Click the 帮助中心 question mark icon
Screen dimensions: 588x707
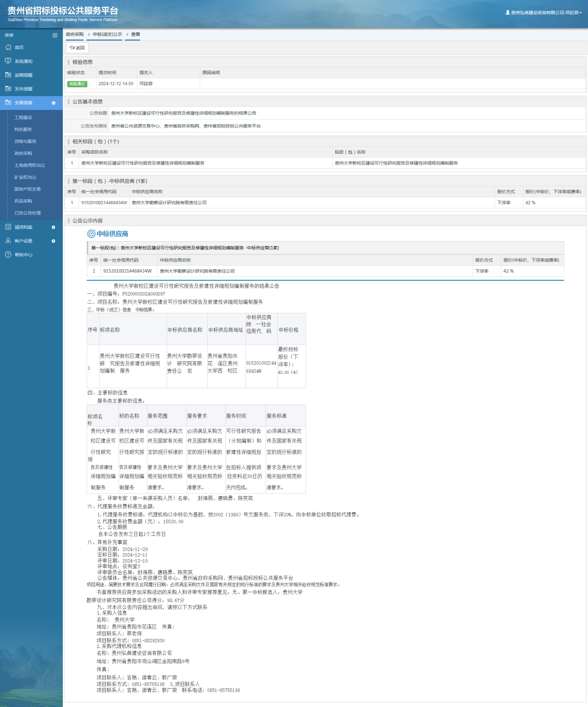[8, 254]
